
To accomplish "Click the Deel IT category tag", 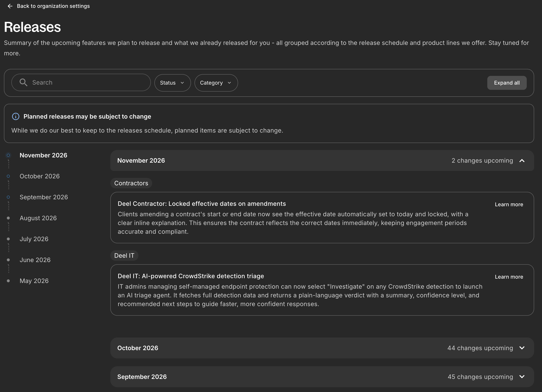I will point(124,256).
